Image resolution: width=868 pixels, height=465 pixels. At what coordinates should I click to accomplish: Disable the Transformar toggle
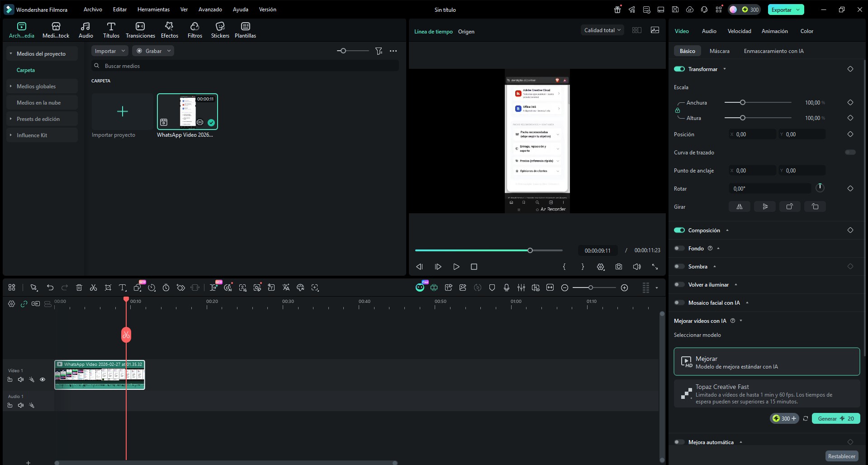679,69
